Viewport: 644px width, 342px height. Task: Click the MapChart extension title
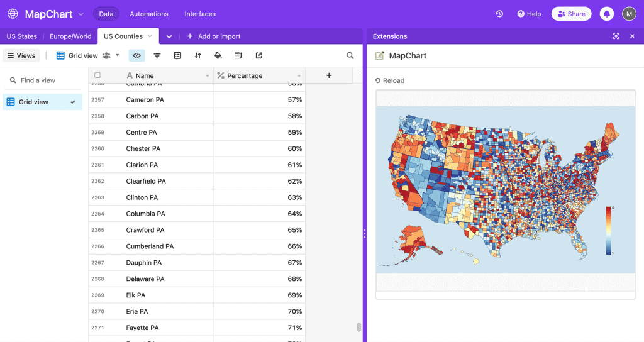(408, 55)
